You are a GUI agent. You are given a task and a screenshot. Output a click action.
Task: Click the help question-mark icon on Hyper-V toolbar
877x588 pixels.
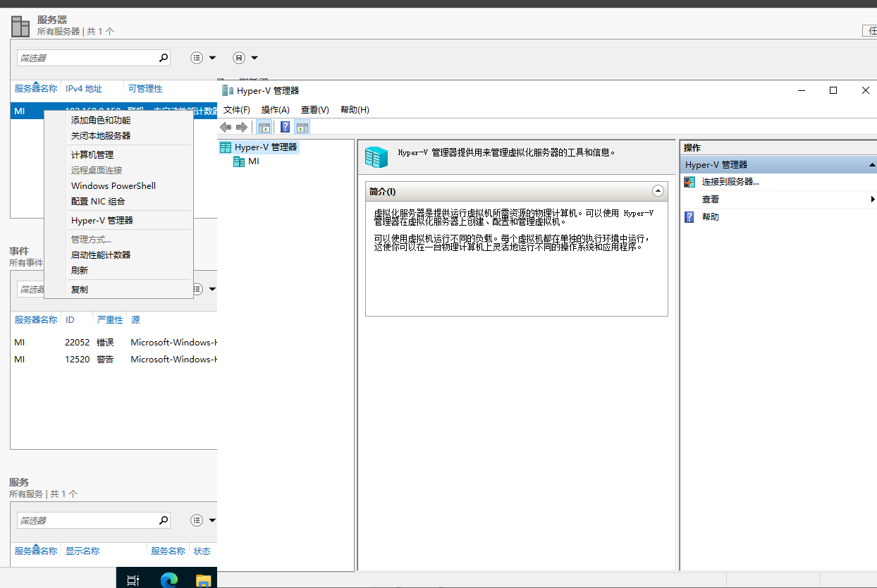click(284, 127)
